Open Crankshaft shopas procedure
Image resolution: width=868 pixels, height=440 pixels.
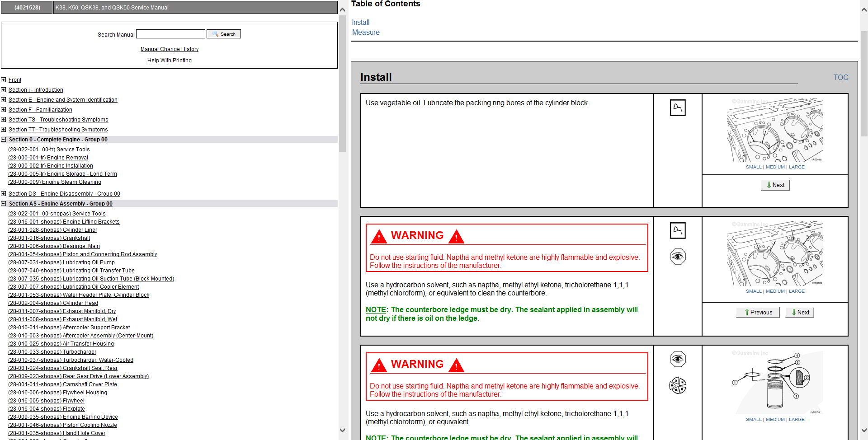click(49, 238)
